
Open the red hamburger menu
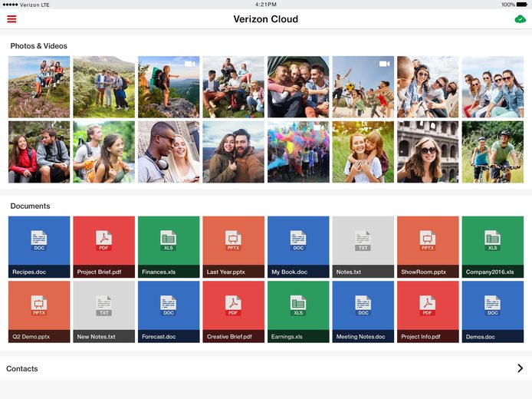[x=11, y=19]
